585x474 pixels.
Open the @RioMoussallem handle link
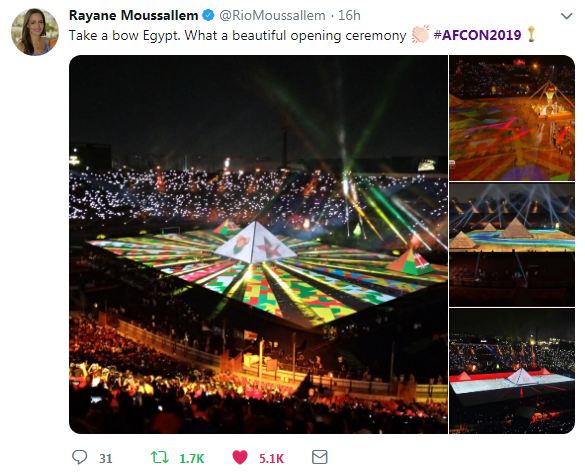coord(272,15)
